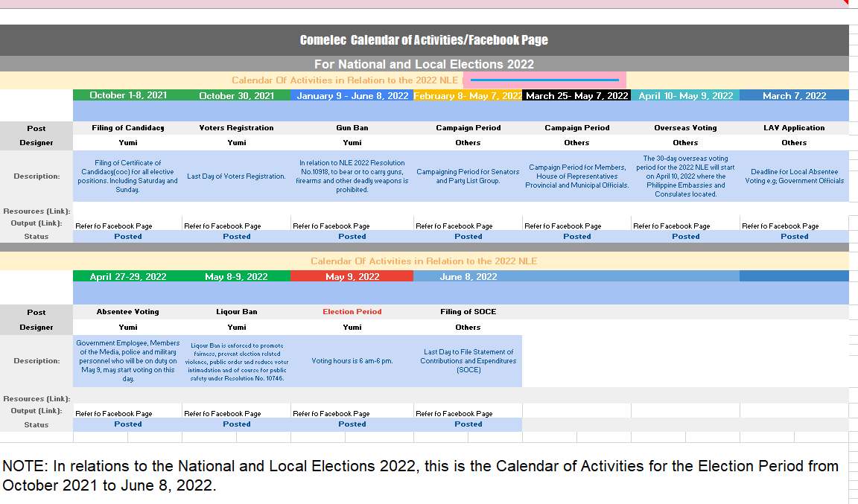Image resolution: width=858 pixels, height=504 pixels.
Task: Click Posted status under Absentee Voting column
Action: tap(128, 424)
